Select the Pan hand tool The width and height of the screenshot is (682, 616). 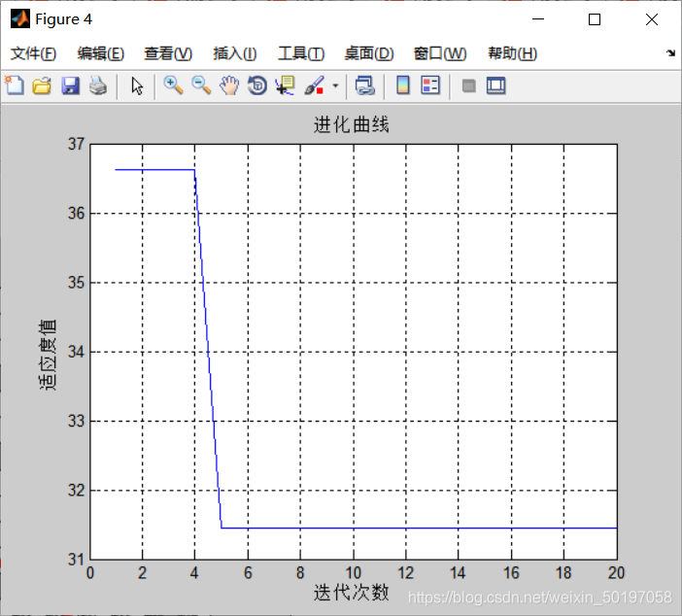tap(229, 86)
